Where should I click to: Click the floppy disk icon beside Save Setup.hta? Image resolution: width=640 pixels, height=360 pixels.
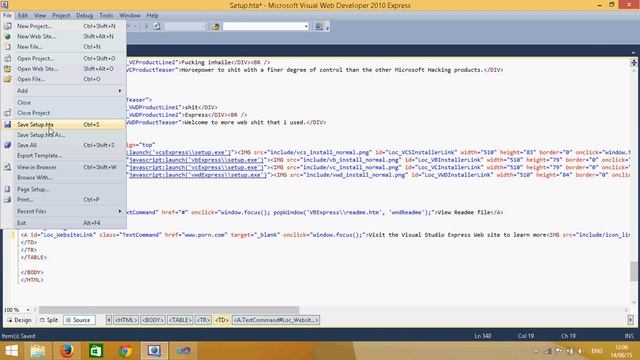[x=7, y=124]
